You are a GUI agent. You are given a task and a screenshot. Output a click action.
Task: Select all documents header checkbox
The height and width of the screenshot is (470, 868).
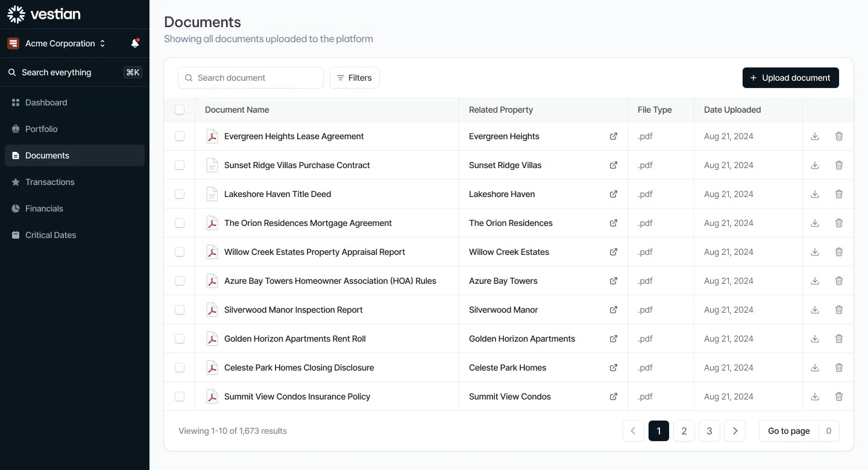(180, 110)
